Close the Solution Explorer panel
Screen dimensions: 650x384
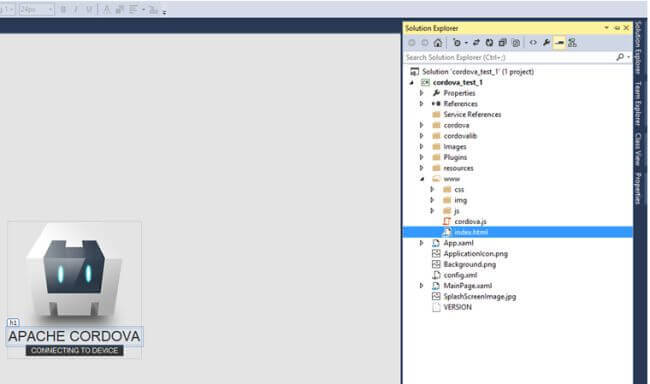click(x=626, y=28)
